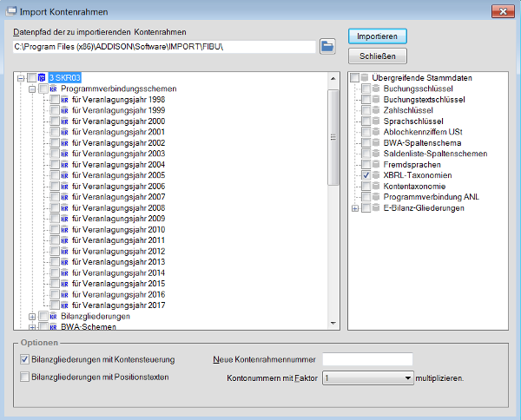Uncheck the XBRL-Taxonomien checkbox
521x420 pixels.
366,175
